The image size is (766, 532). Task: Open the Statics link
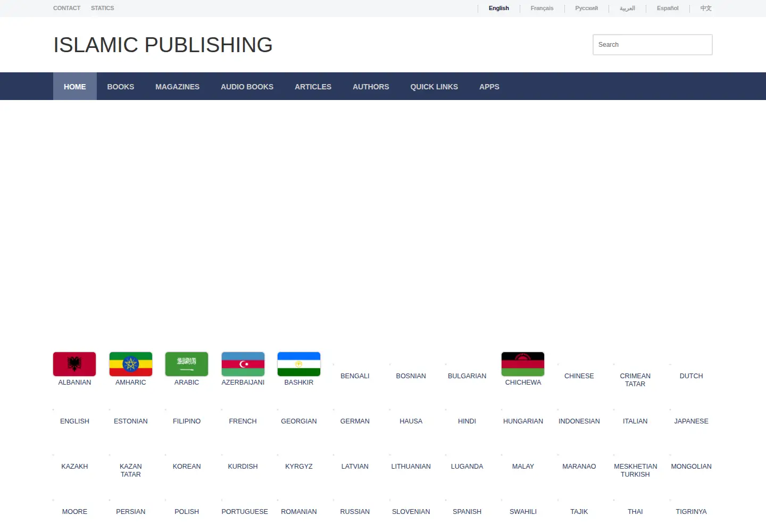pos(103,8)
